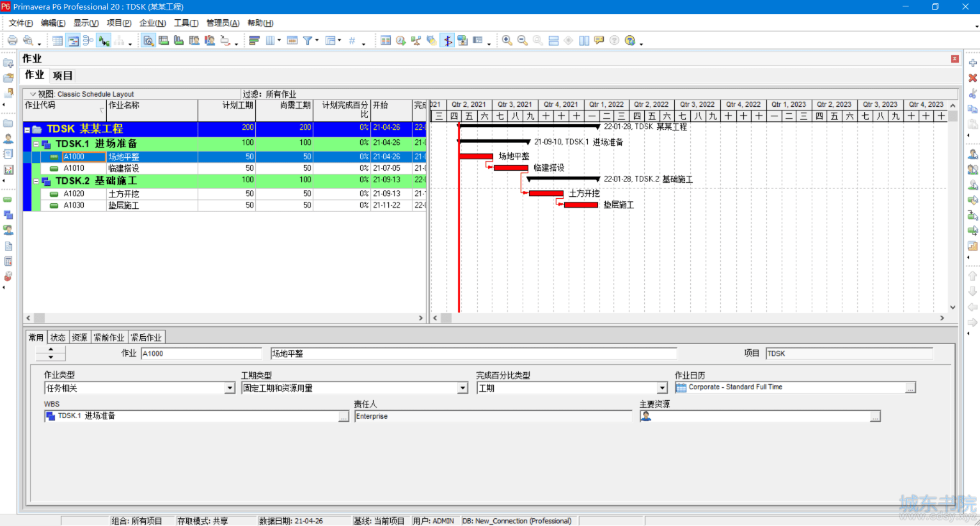The height and width of the screenshot is (526, 980).
Task: Collapse the TDSK.1 进场准备 WBS group
Action: tap(36, 144)
